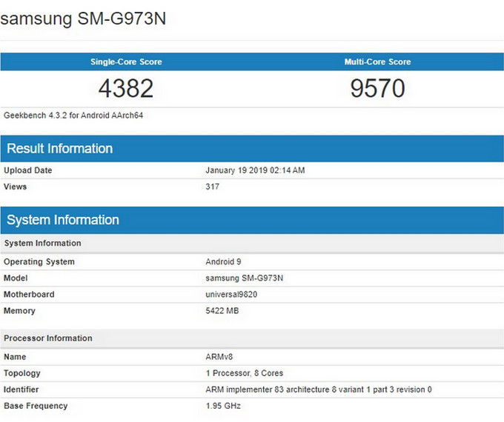Click the Operating System label
504x422 pixels.
[39, 262]
